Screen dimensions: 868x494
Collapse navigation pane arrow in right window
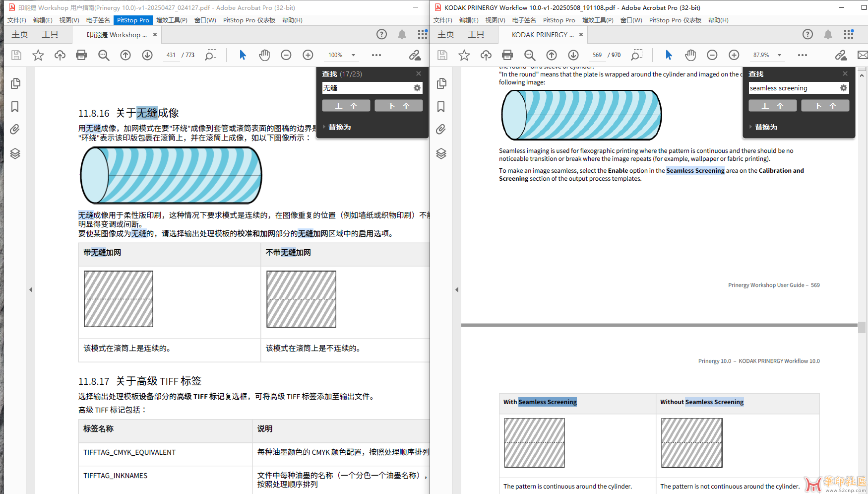tap(457, 289)
